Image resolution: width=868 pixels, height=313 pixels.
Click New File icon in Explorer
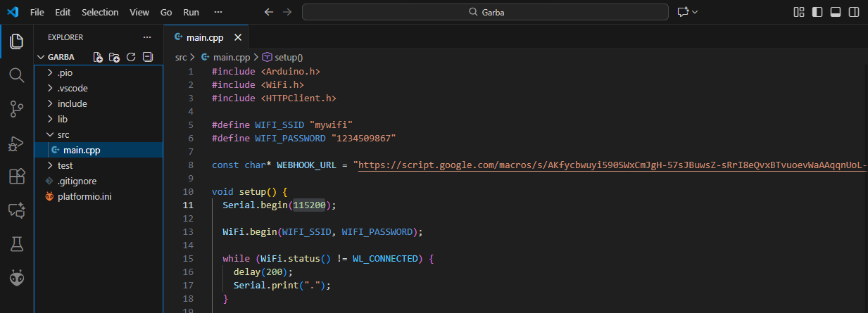[99, 57]
